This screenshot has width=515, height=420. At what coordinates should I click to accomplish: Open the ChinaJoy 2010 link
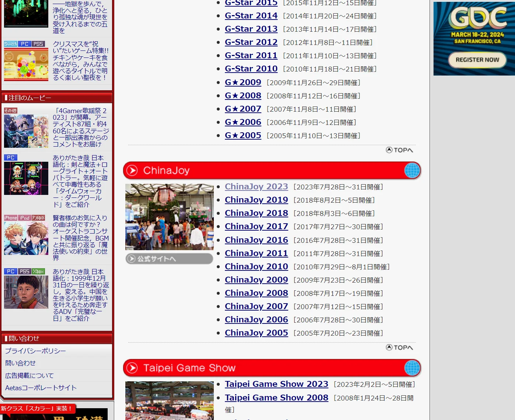pyautogui.click(x=256, y=267)
